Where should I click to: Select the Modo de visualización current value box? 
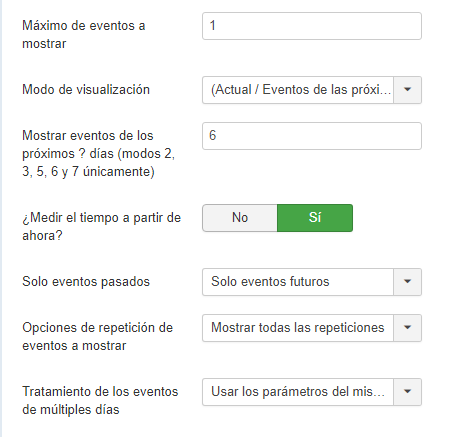[x=298, y=90]
